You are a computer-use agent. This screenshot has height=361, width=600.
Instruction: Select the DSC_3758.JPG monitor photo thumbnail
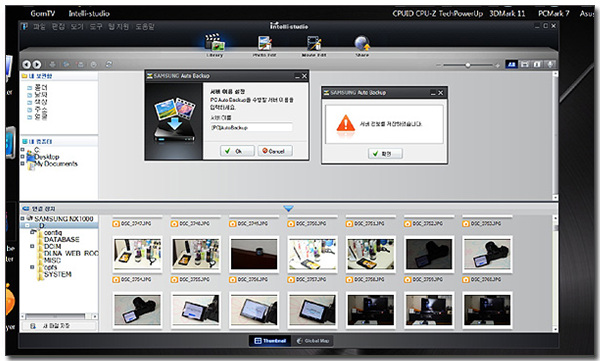370,310
